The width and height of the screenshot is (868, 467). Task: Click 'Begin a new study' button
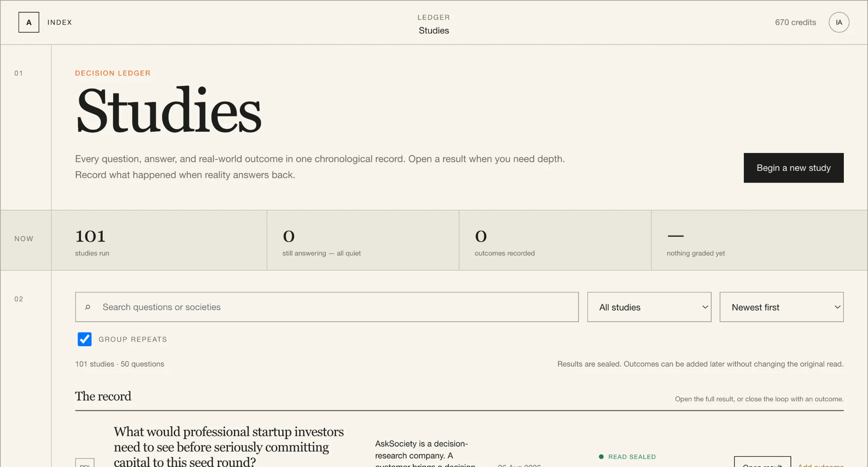pyautogui.click(x=793, y=168)
